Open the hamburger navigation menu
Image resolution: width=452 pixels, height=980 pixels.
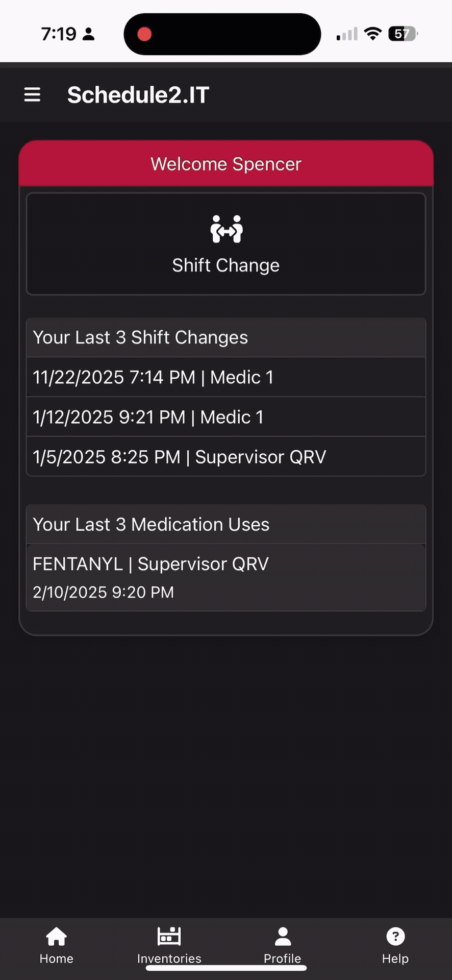pos(32,94)
